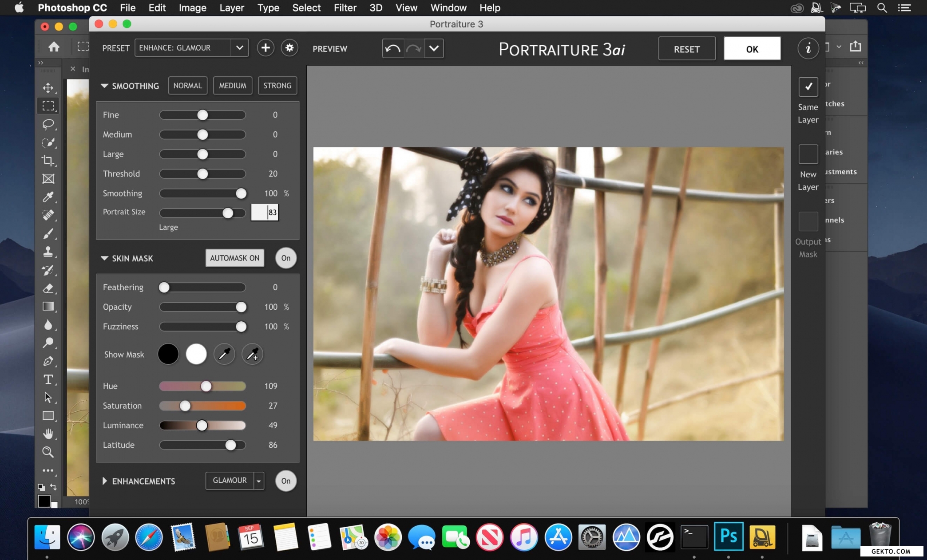Choose MEDIUM smoothing preset
The image size is (927, 560).
coord(233,86)
